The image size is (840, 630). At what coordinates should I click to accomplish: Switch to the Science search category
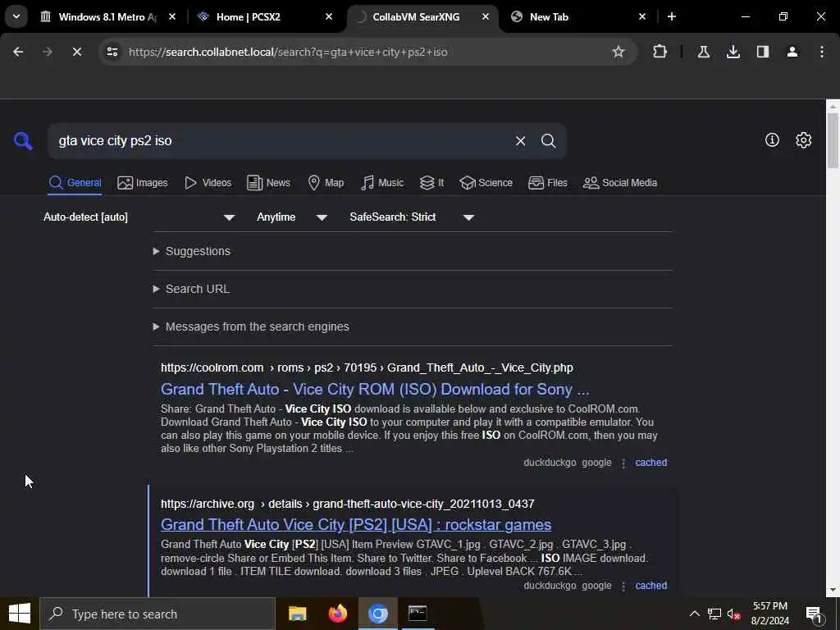coord(486,183)
